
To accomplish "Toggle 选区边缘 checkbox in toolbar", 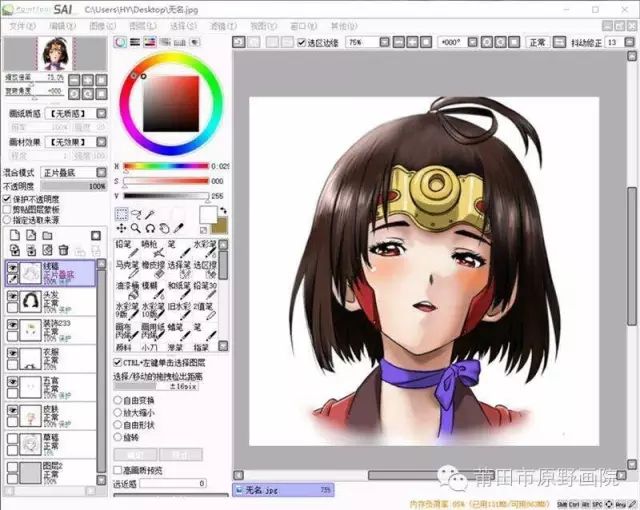I will click(x=301, y=42).
